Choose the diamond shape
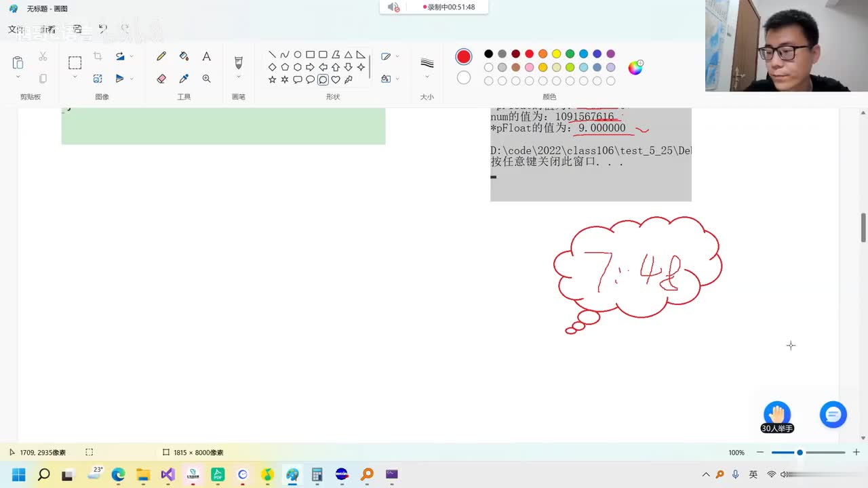This screenshot has height=488, width=868. pyautogui.click(x=272, y=67)
